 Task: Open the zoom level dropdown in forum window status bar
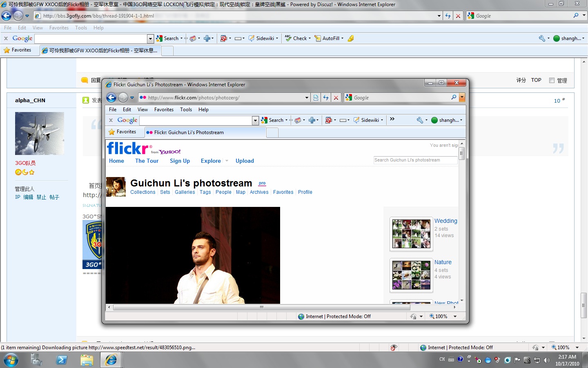tap(577, 348)
